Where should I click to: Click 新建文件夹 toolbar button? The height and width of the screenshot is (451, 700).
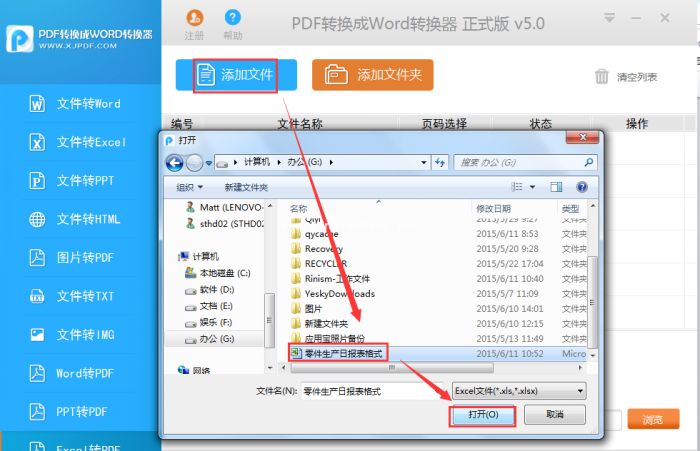(246, 187)
